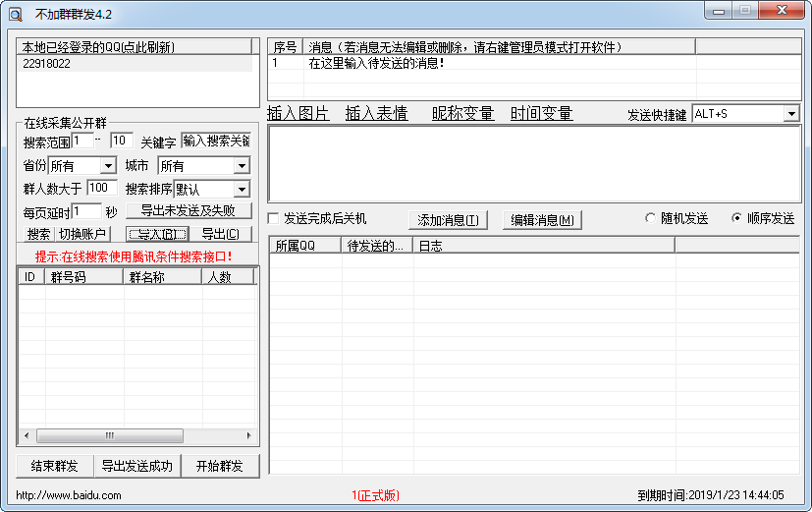Click the 昵称变量 link

[463, 113]
